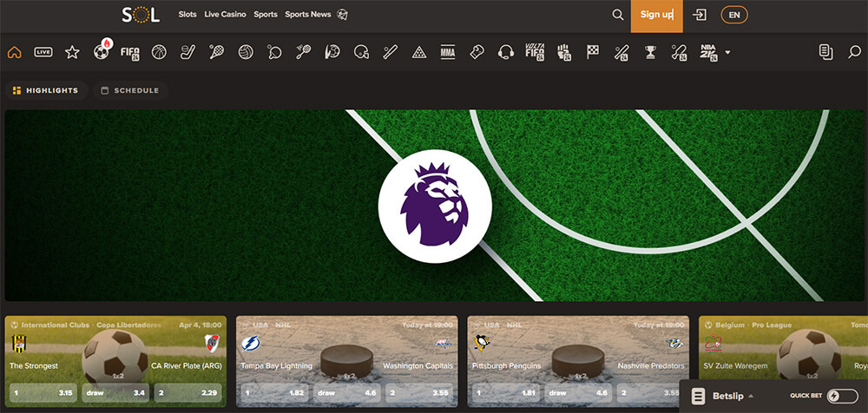The image size is (868, 413).
Task: Click Nashville Predators team name
Action: 649,366
